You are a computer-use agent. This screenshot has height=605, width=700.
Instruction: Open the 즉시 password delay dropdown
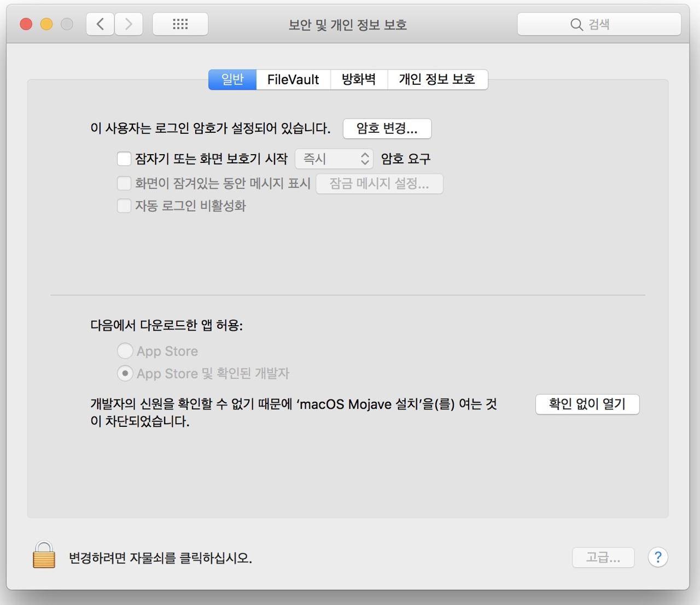coord(334,159)
